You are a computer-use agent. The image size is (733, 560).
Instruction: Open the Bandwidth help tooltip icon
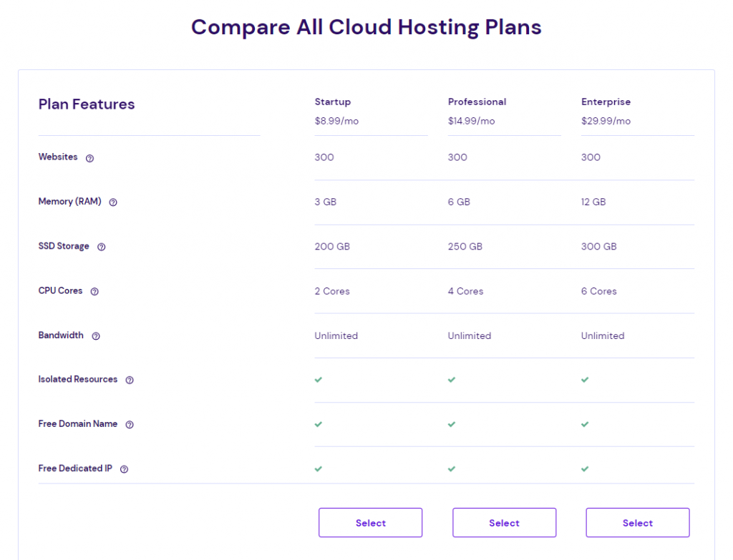(x=96, y=335)
